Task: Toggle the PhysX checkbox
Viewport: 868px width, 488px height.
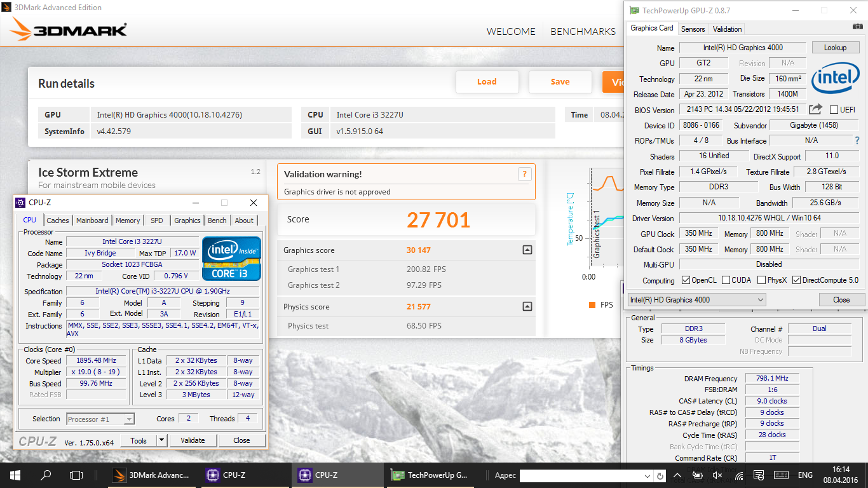Action: 760,280
